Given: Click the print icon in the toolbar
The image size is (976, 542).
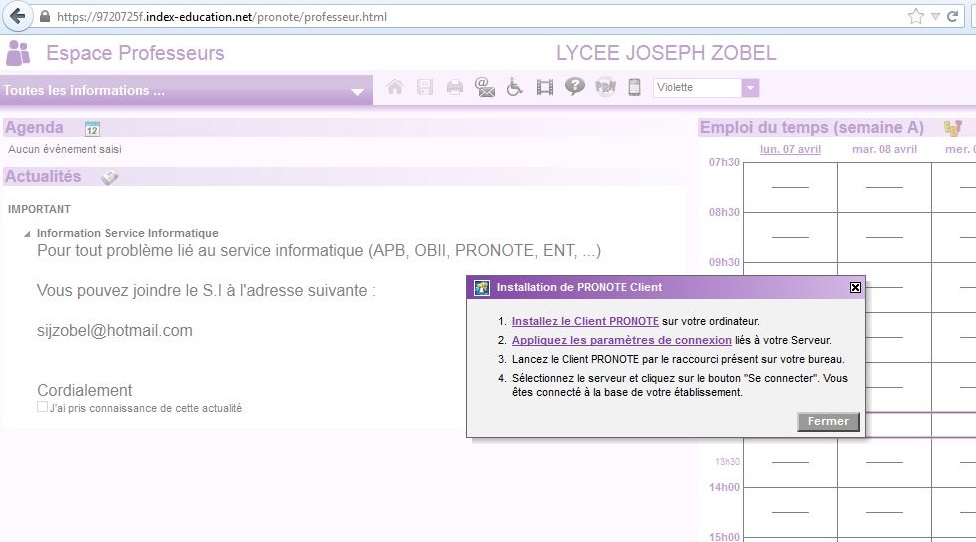Looking at the screenshot, I should coord(455,88).
